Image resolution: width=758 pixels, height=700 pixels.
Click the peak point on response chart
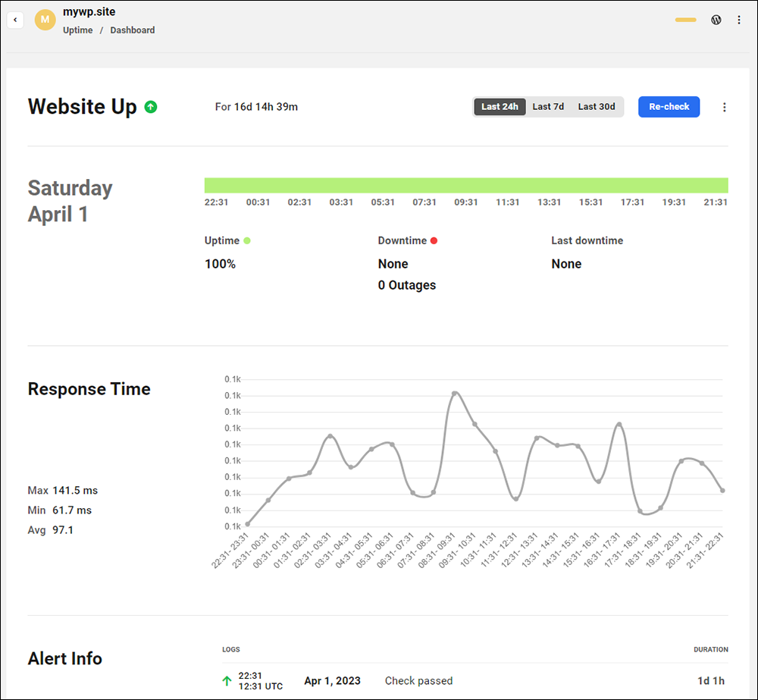454,394
